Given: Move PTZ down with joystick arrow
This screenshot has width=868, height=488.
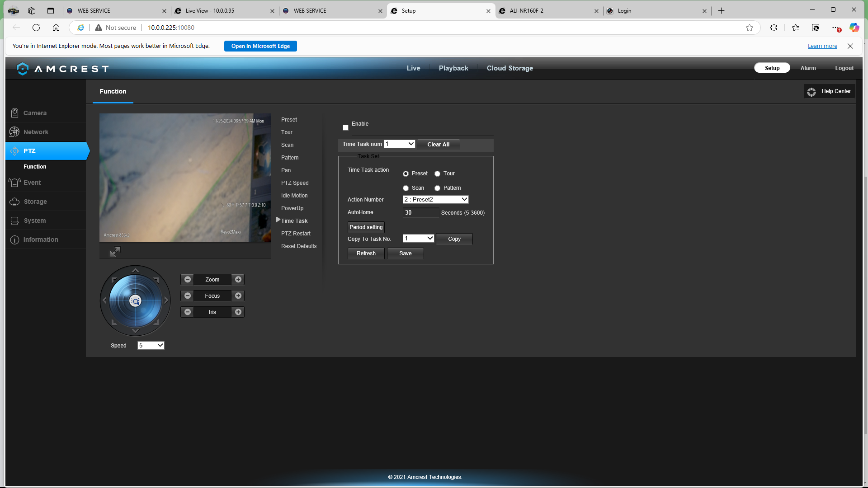Looking at the screenshot, I should 135,331.
